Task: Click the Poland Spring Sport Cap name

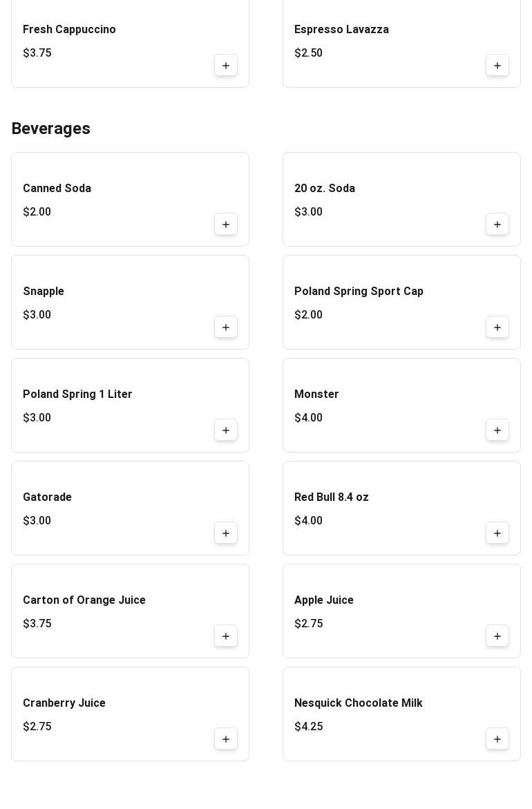Action: [x=359, y=292]
